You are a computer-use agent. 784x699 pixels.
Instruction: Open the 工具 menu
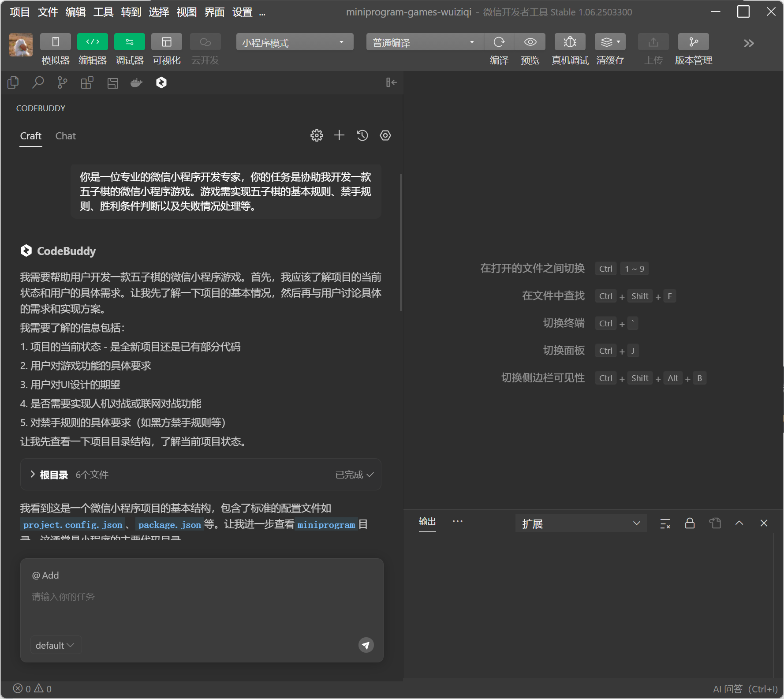[103, 12]
